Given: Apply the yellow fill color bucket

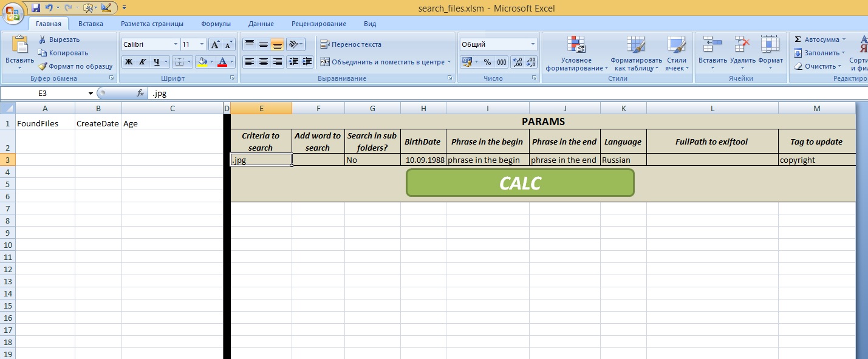Looking at the screenshot, I should tap(202, 61).
